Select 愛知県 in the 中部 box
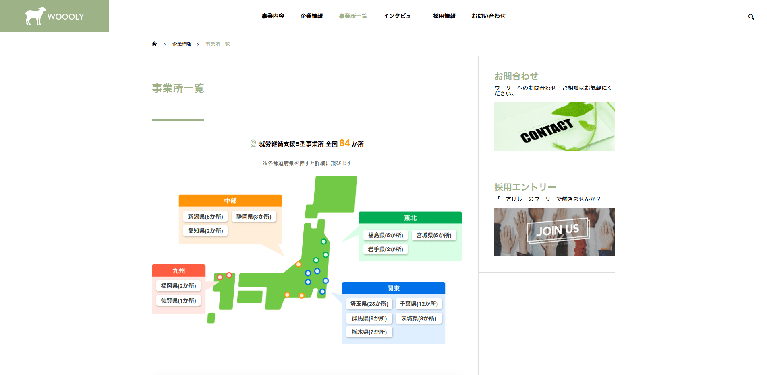 [x=205, y=230]
